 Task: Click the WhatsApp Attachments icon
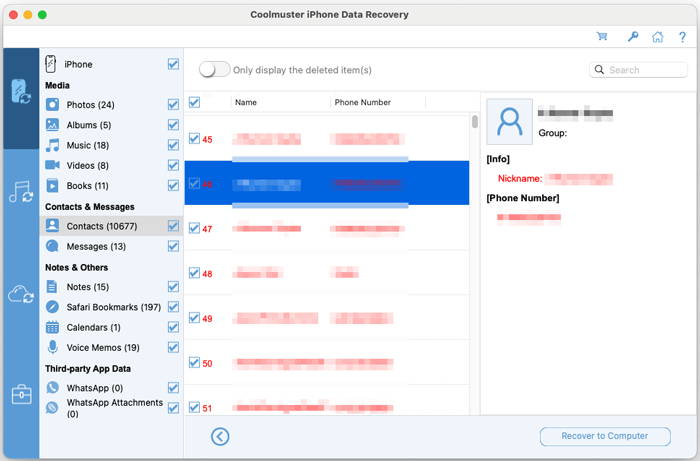pos(52,407)
